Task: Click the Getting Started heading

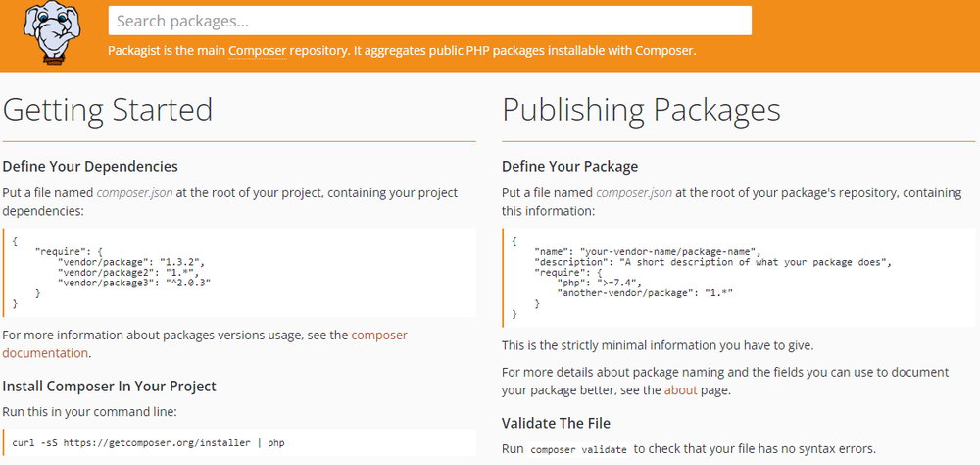Action: tap(108, 110)
